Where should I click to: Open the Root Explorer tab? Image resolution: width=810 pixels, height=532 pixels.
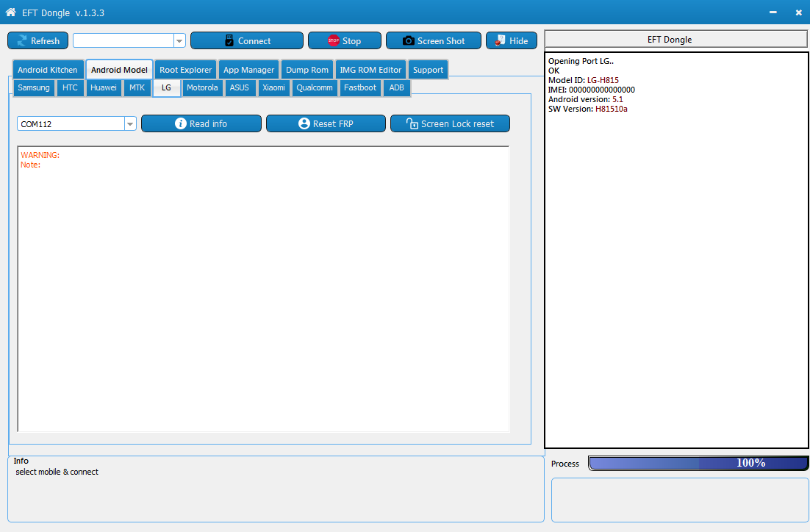(185, 70)
